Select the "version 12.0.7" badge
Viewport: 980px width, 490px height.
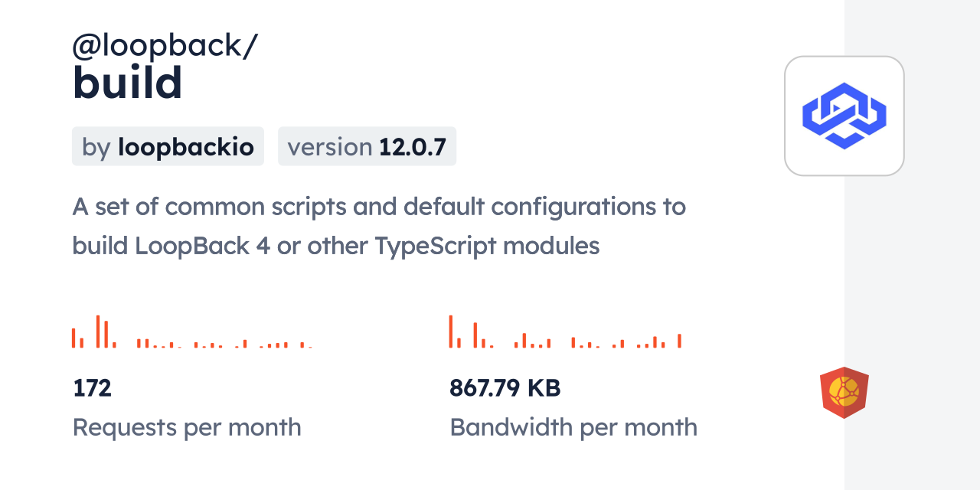367,146
